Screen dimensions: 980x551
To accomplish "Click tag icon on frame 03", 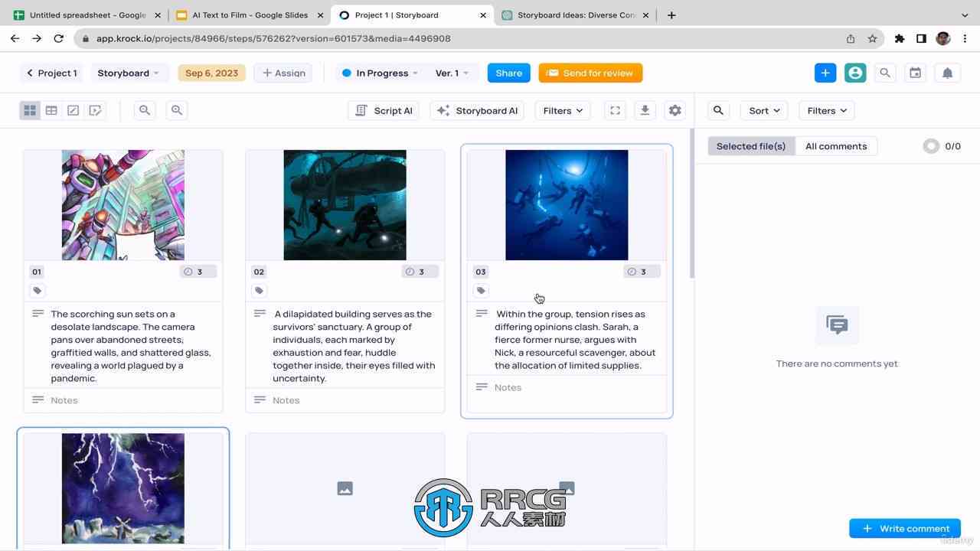I will 481,291.
